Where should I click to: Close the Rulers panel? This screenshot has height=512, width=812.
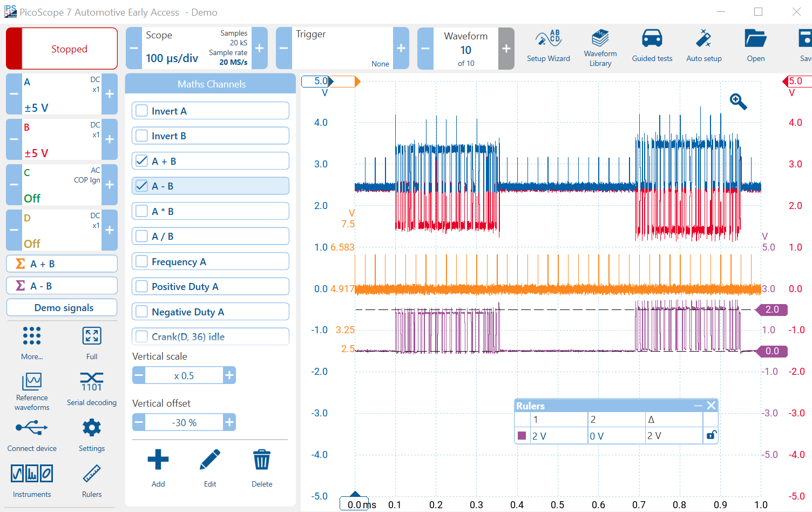pyautogui.click(x=711, y=406)
